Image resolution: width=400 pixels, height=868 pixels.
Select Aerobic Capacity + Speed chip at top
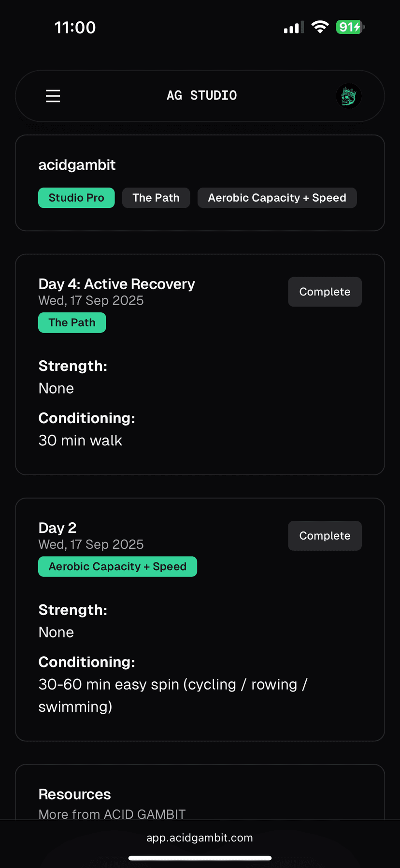point(277,198)
